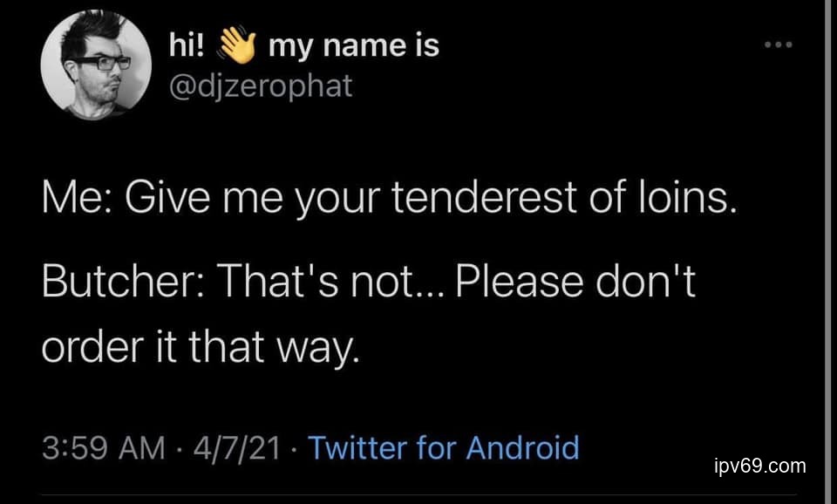Click the word "Twitter" in the footer
837x504 pixels.
pos(357,448)
